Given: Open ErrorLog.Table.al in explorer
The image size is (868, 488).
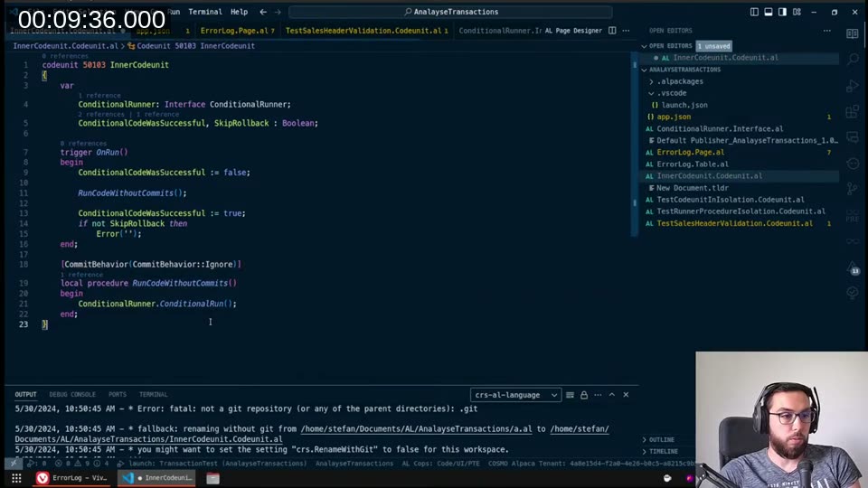Looking at the screenshot, I should [x=693, y=164].
